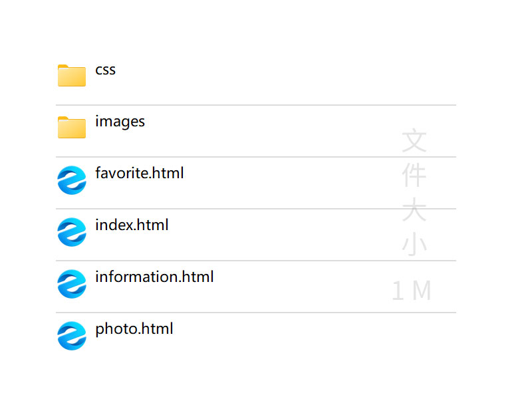This screenshot has height=399, width=532.
Task: Select the images folder name label
Action: point(120,122)
